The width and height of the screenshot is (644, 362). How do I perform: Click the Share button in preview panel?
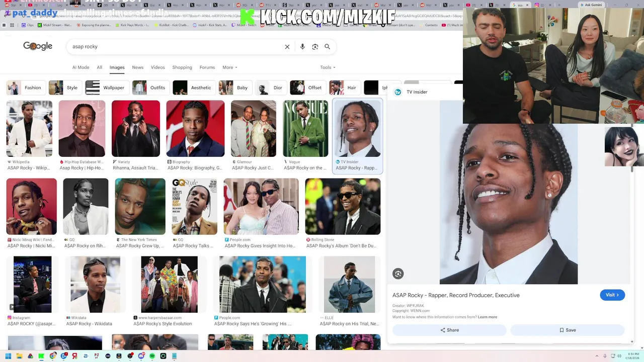tap(449, 330)
